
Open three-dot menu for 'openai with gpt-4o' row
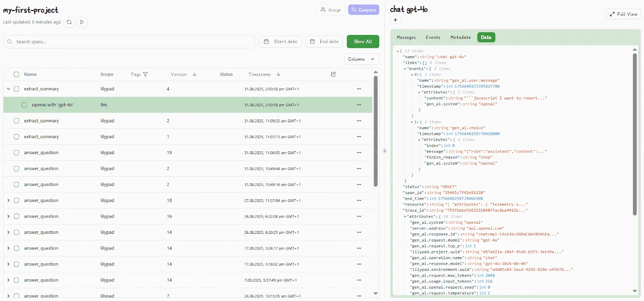pos(359,105)
